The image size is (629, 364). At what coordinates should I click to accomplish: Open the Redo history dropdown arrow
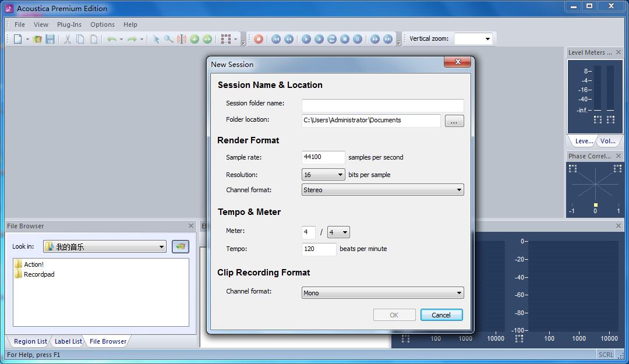142,40
